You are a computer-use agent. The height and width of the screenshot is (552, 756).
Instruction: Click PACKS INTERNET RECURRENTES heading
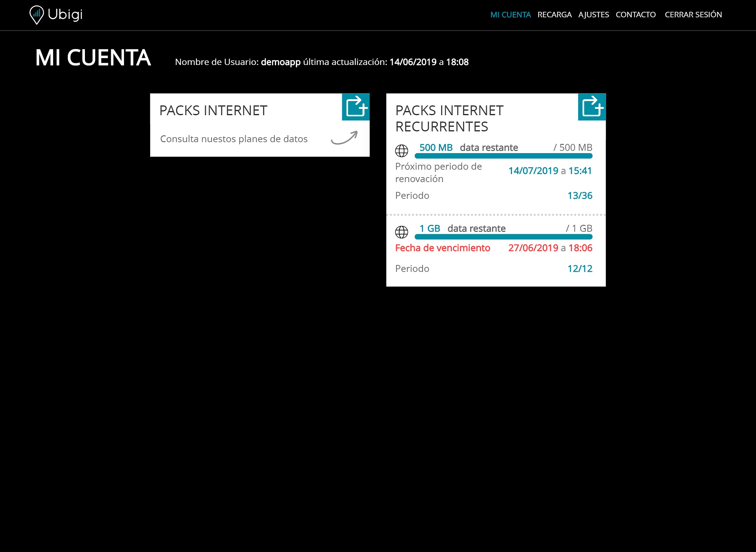449,118
